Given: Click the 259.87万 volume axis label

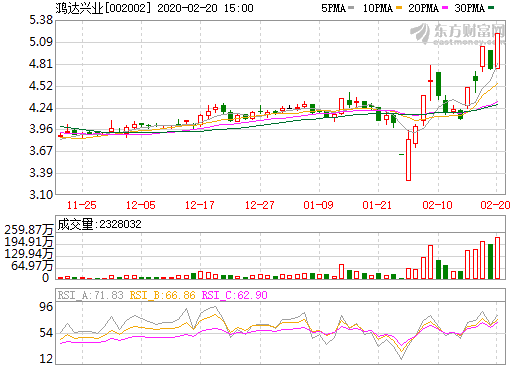Looking at the screenshot, I should [x=29, y=230].
